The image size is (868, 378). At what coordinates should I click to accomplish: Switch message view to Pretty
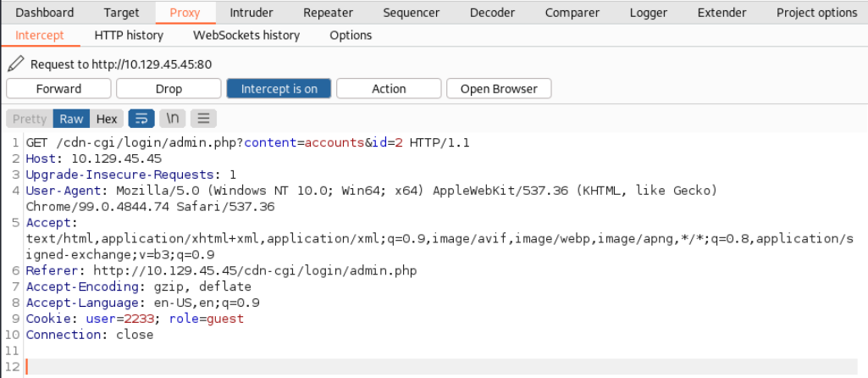pyautogui.click(x=30, y=119)
